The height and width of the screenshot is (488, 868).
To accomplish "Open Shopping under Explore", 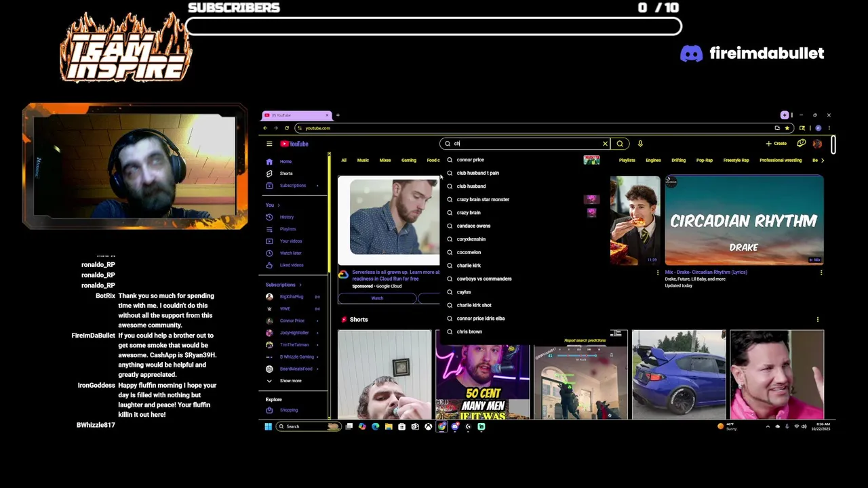I will tap(288, 410).
